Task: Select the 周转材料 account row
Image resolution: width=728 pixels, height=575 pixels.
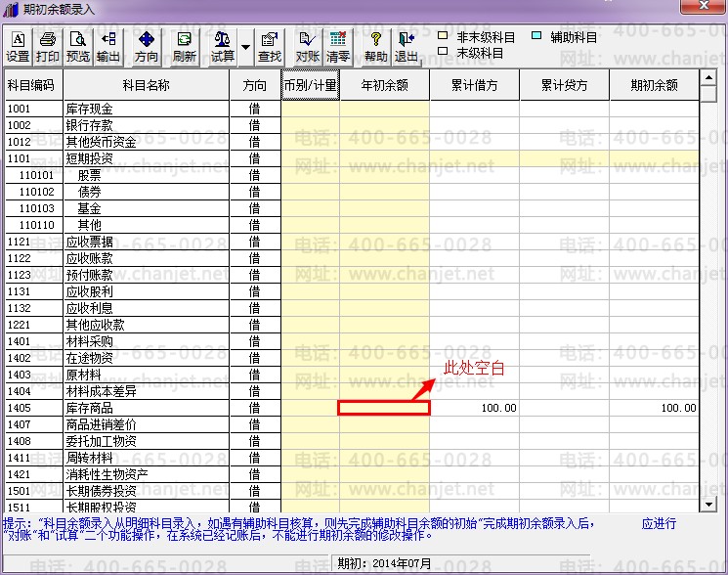Action: (352, 458)
